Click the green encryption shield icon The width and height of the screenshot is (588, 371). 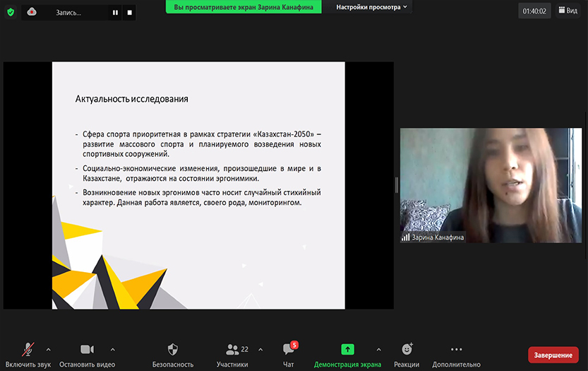[x=11, y=13]
